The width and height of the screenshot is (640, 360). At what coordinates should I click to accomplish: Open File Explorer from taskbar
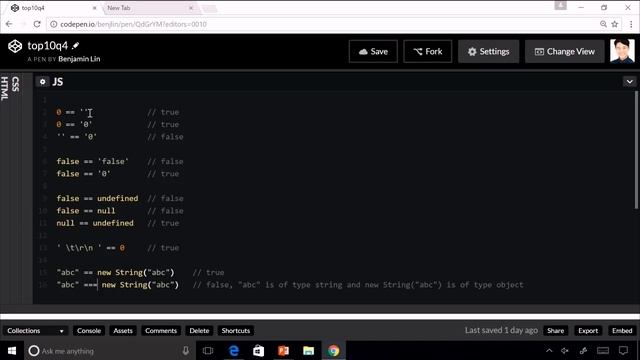309,351
